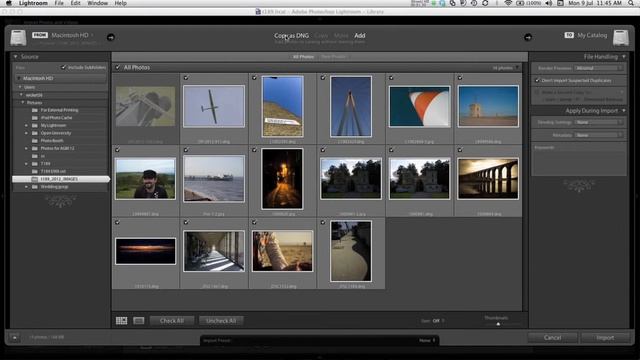
Task: Select the T189_2012_IMAGES folder
Action: coord(60,179)
